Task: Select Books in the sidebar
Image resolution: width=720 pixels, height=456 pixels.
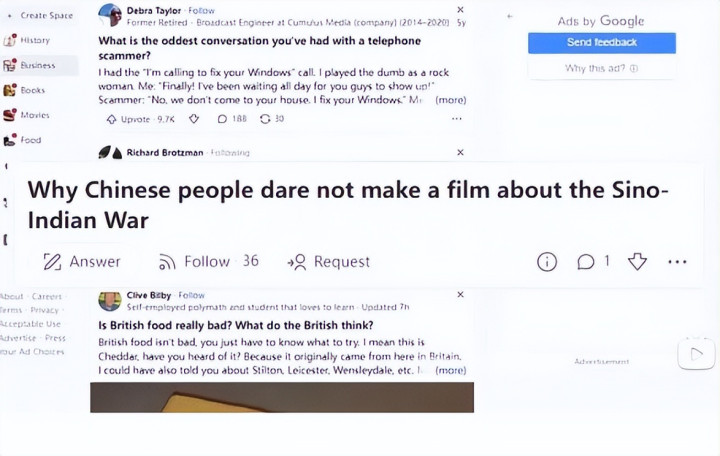Action: [33, 90]
